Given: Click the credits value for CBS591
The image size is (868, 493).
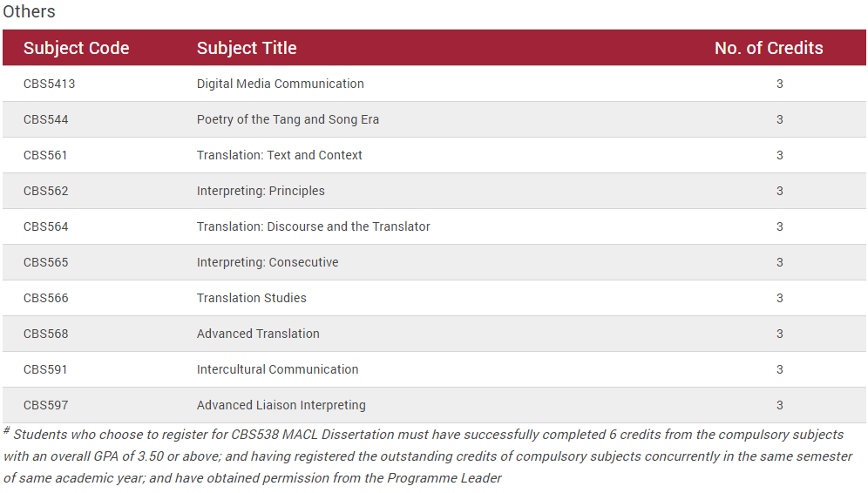Looking at the screenshot, I should (779, 369).
